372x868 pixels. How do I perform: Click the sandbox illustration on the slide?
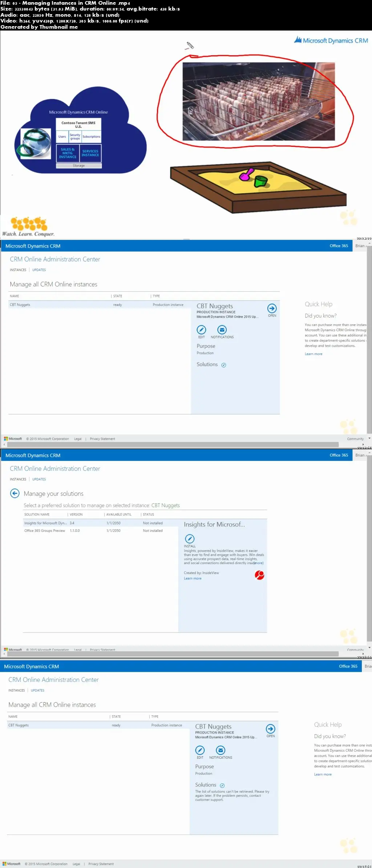(258, 187)
